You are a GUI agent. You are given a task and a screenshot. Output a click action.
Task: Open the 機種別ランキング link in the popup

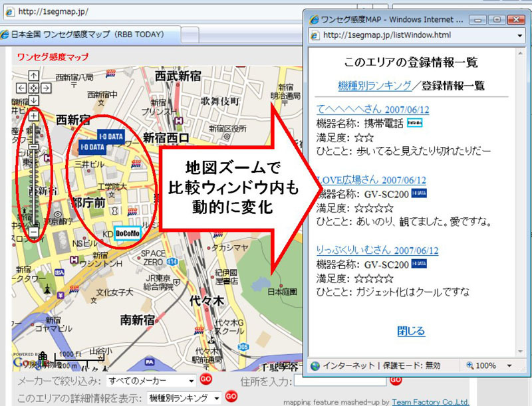point(374,86)
